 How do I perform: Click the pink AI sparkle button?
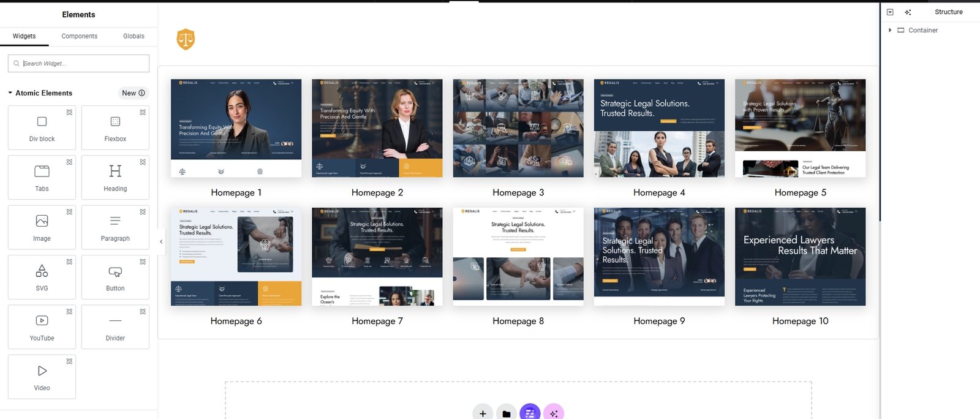(x=553, y=413)
